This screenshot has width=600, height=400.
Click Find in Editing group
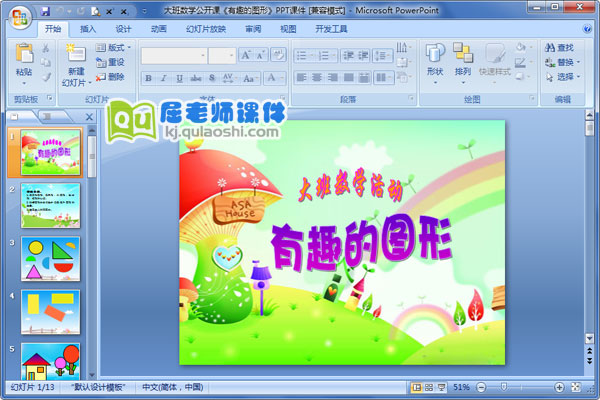point(559,47)
